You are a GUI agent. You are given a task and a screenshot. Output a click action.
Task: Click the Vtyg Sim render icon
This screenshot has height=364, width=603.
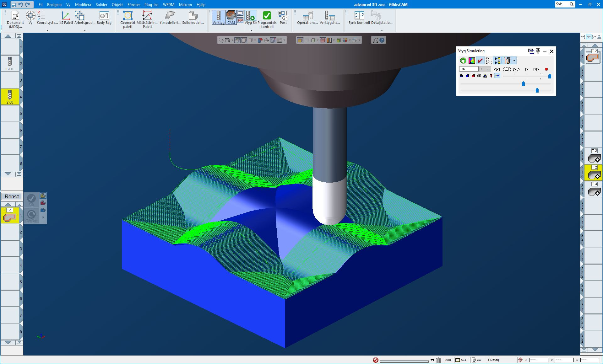coord(251,18)
